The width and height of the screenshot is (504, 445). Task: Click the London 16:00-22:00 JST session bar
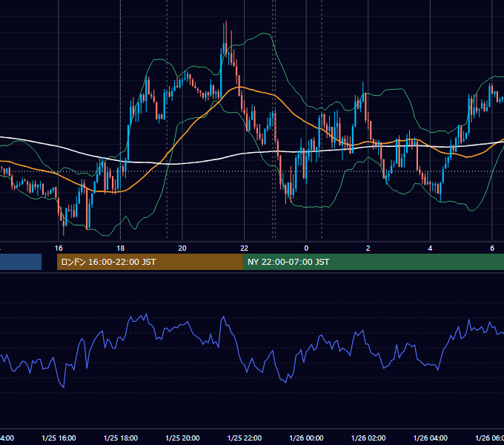click(150, 262)
